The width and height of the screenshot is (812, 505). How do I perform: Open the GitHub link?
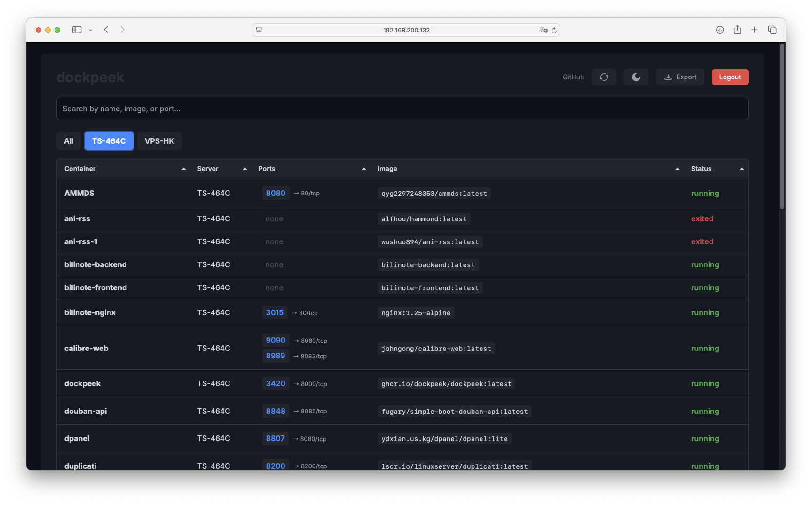tap(573, 77)
